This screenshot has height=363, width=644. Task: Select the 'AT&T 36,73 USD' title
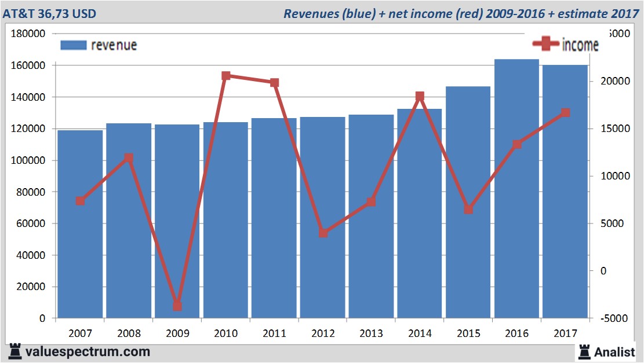[x=49, y=13]
